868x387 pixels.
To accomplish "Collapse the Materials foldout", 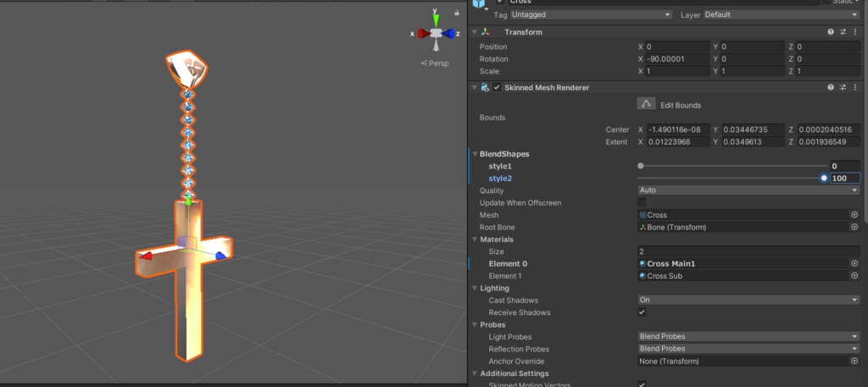I will click(475, 239).
